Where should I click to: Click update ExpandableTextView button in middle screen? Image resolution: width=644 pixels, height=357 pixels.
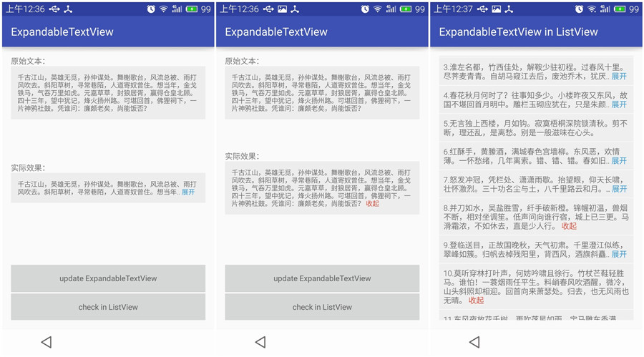pos(322,278)
